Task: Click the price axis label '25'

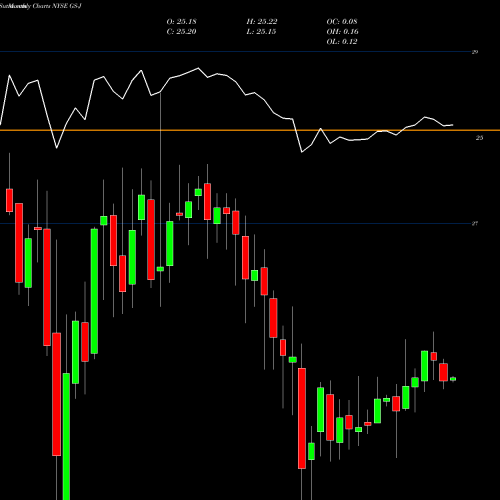Action: (x=479, y=138)
